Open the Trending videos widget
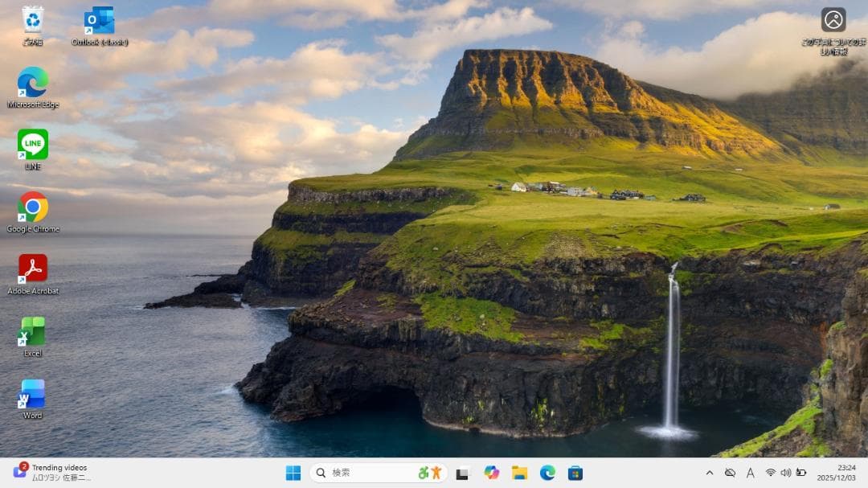868x488 pixels. coord(48,473)
